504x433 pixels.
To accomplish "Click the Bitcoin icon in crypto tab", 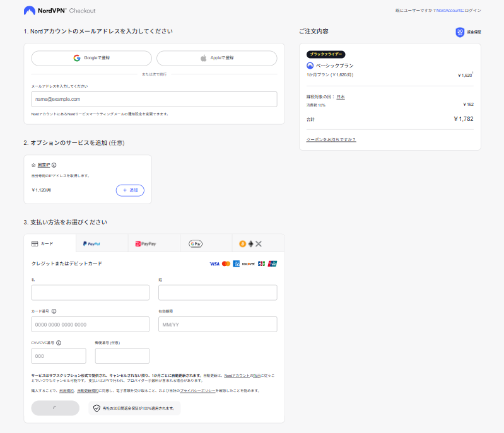I will point(243,244).
